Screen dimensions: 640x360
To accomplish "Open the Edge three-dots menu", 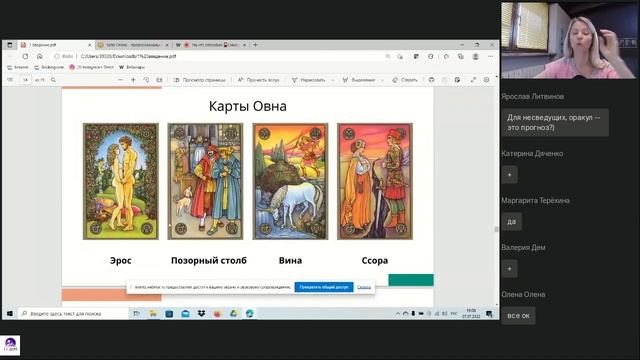I will tap(491, 56).
